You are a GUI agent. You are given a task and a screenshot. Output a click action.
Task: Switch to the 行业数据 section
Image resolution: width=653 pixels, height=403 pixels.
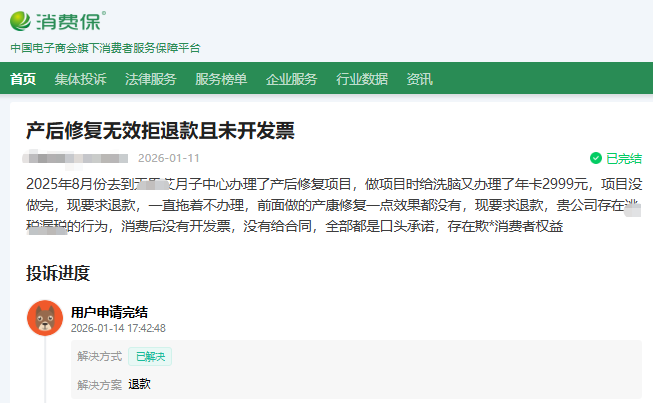click(x=361, y=80)
